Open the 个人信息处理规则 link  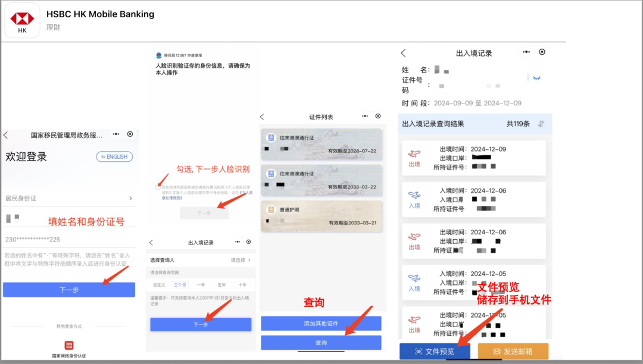click(x=207, y=195)
